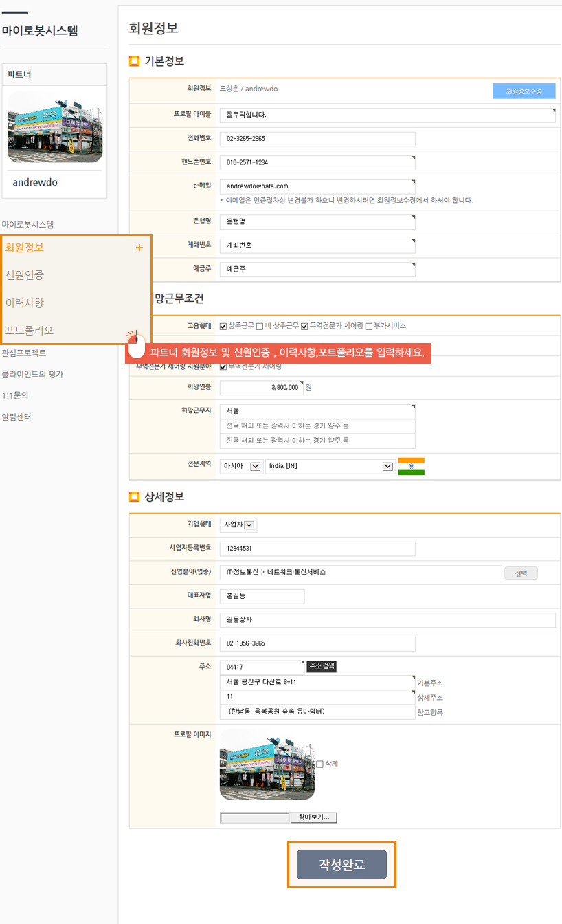Click the 프로필 이미지 preview picture
The height and width of the screenshot is (924, 562).
(267, 764)
